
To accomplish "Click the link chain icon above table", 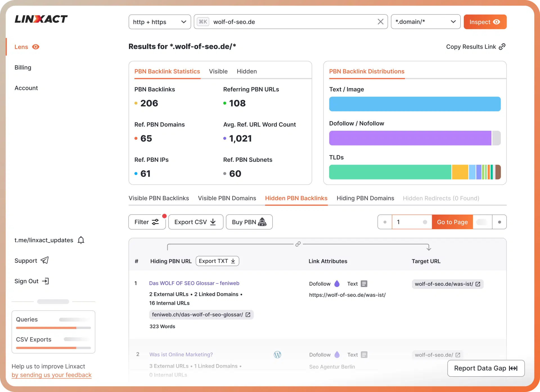I will pos(298,244).
